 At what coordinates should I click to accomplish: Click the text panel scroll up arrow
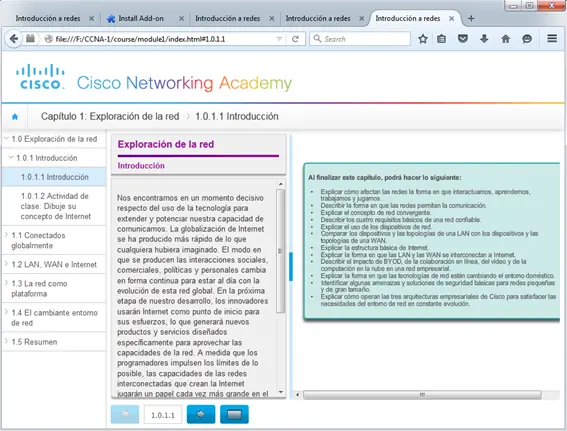(x=281, y=184)
